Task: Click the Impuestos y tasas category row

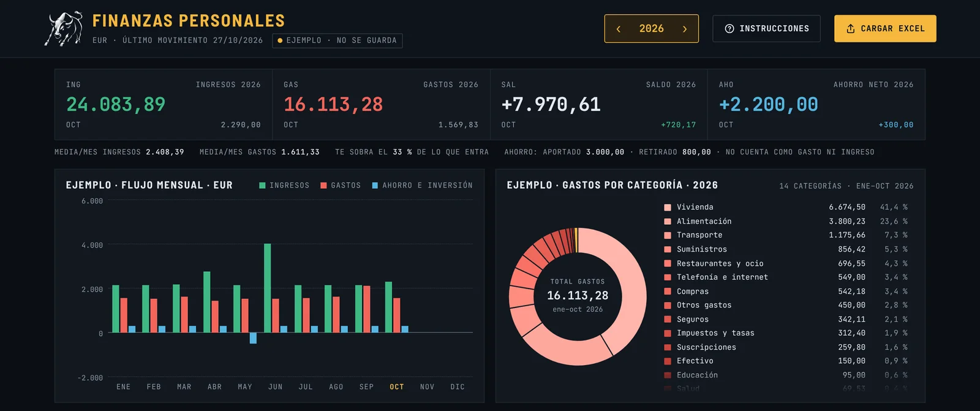Action: (x=786, y=333)
